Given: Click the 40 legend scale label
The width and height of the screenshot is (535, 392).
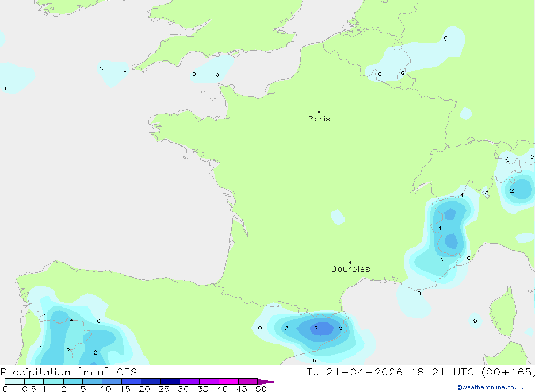Looking at the screenshot, I should (223, 389).
